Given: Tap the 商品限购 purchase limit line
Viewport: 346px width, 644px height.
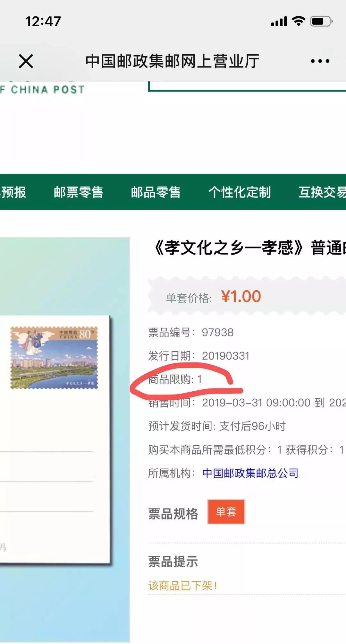Looking at the screenshot, I should pos(175,379).
